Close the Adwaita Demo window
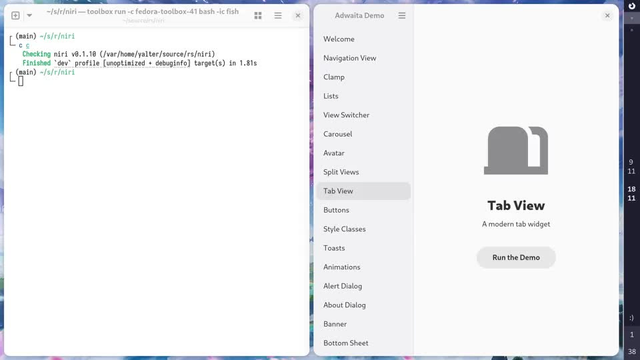640x360 pixels. [x=607, y=16]
